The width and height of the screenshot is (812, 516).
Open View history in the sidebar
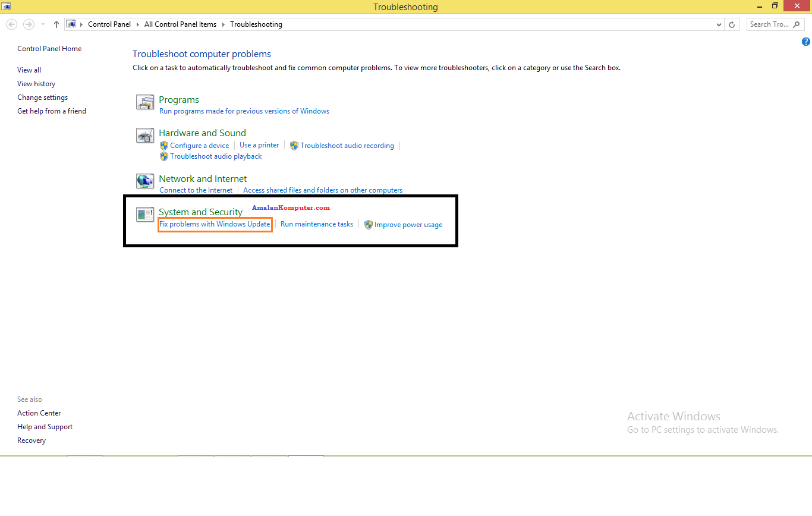pyautogui.click(x=36, y=83)
